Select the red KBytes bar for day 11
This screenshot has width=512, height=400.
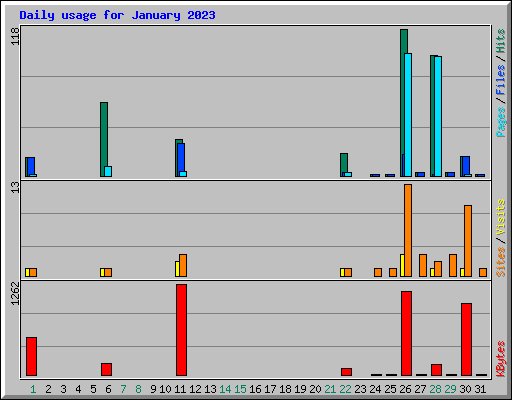coord(181,330)
